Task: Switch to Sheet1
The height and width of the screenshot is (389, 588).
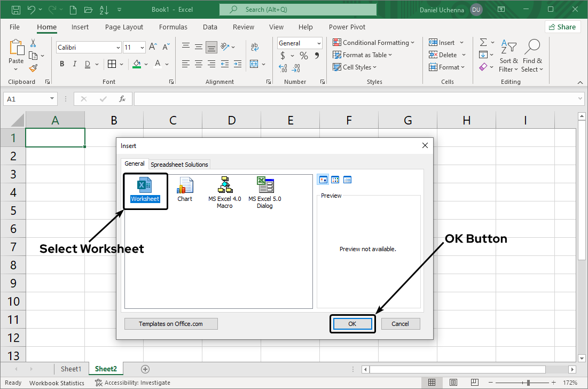Action: (x=72, y=369)
